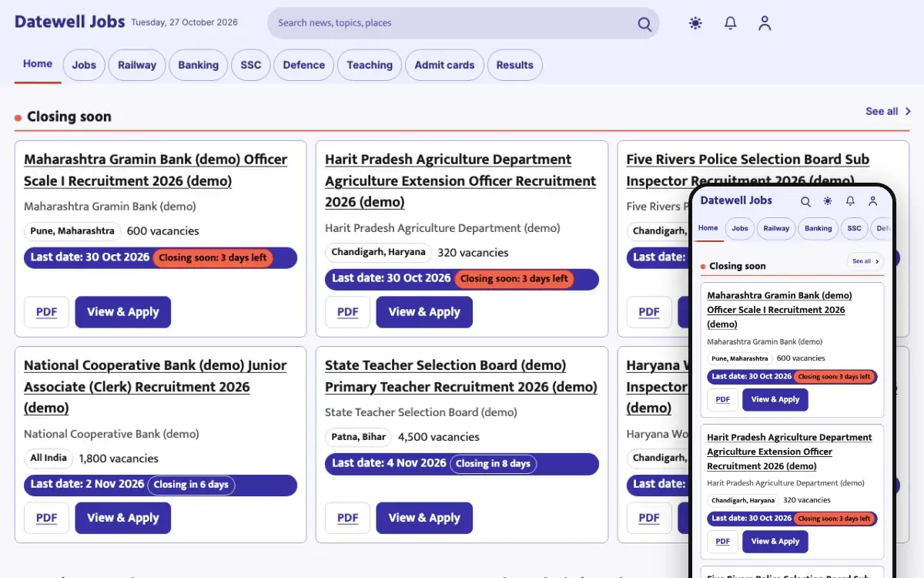Switch to Admit cards tab

(444, 66)
